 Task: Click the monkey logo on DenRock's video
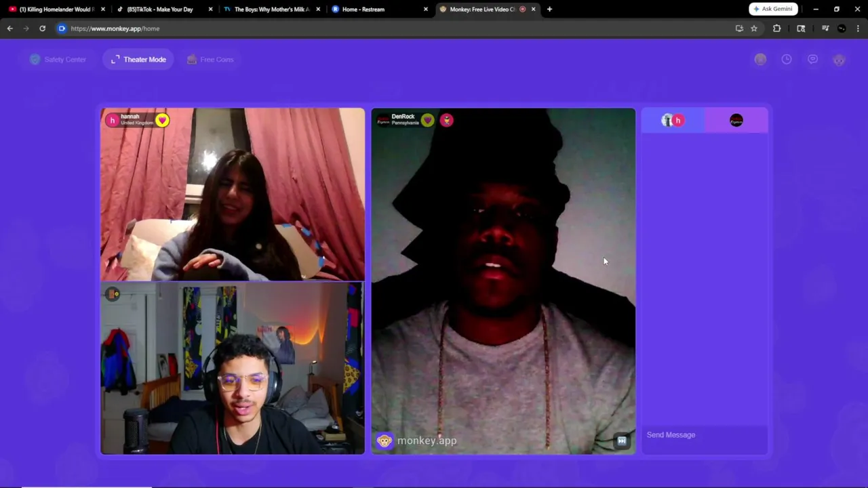coord(384,441)
